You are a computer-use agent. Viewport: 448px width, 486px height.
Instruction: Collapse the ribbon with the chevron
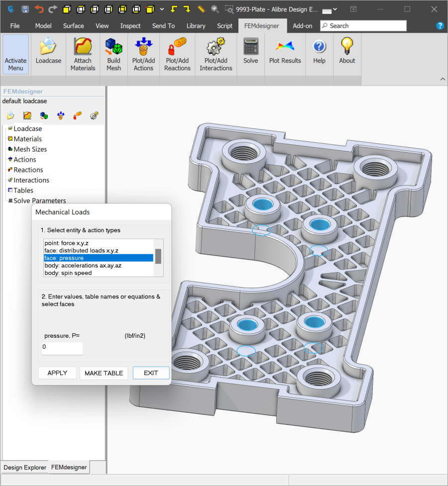coord(443,80)
